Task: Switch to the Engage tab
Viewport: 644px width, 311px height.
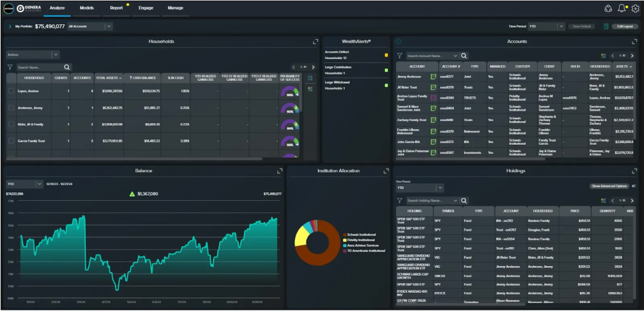Action: click(146, 9)
